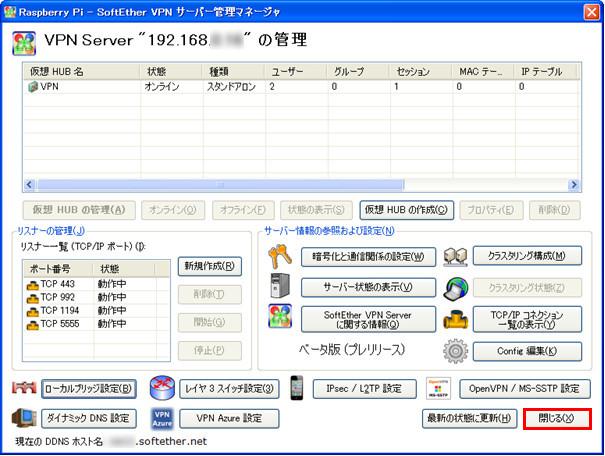Viewport: 605px width, 456px height.
Task: Click the ユーザー column header
Action: (296, 71)
